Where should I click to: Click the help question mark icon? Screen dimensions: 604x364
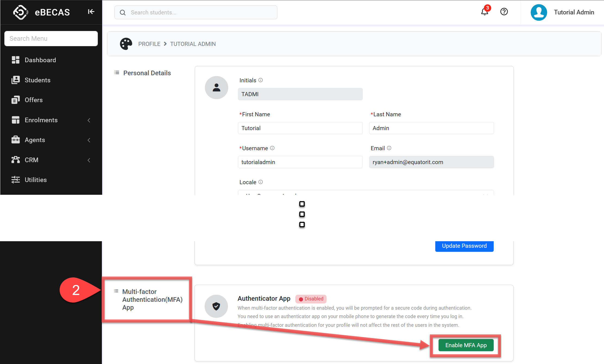[504, 12]
